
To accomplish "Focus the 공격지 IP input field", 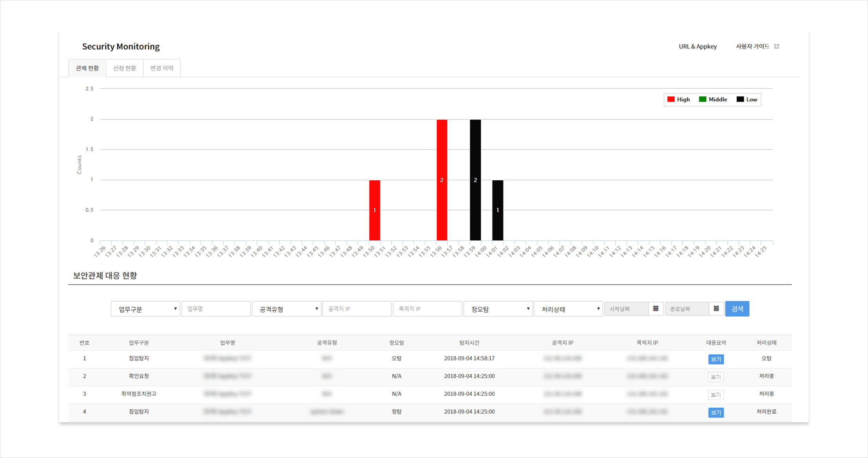I will click(357, 309).
